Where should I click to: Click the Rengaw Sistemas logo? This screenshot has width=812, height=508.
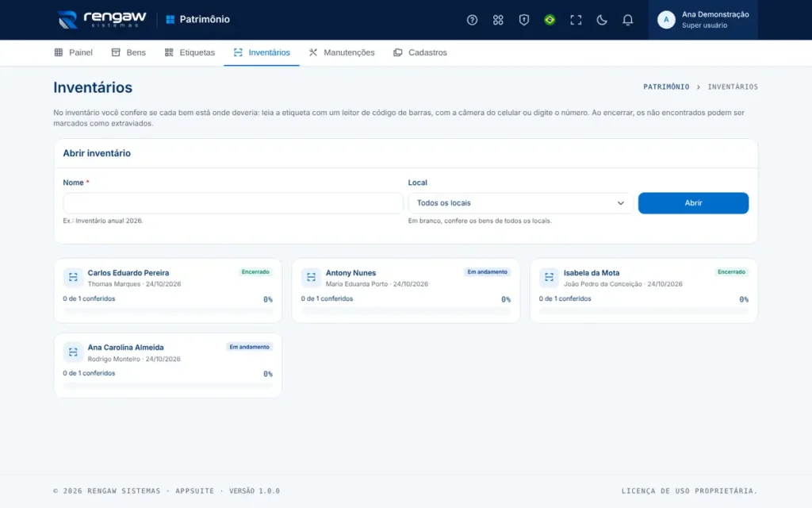101,20
